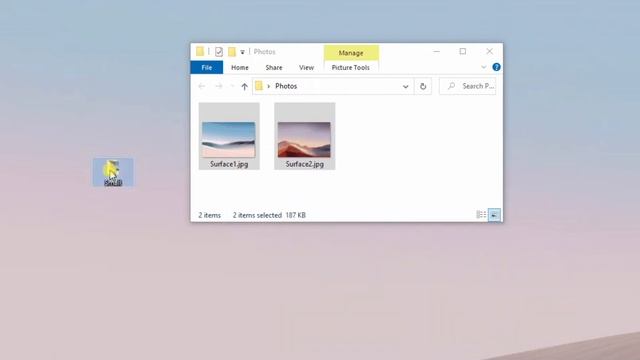Screen dimensions: 640x360
Task: Click the 2 items status text
Action: (x=209, y=215)
